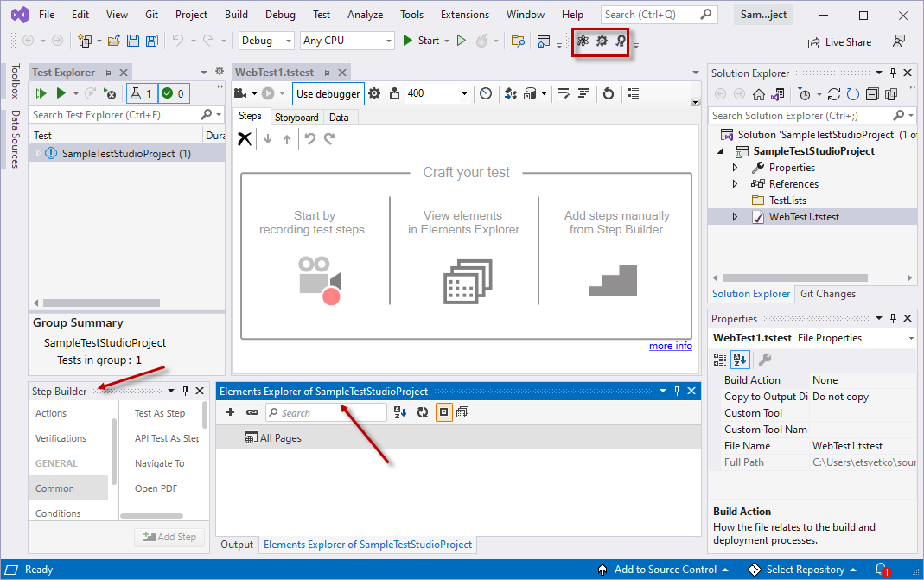Delete selected step with the X icon
Viewport: 924px width, 580px height.
tap(245, 139)
